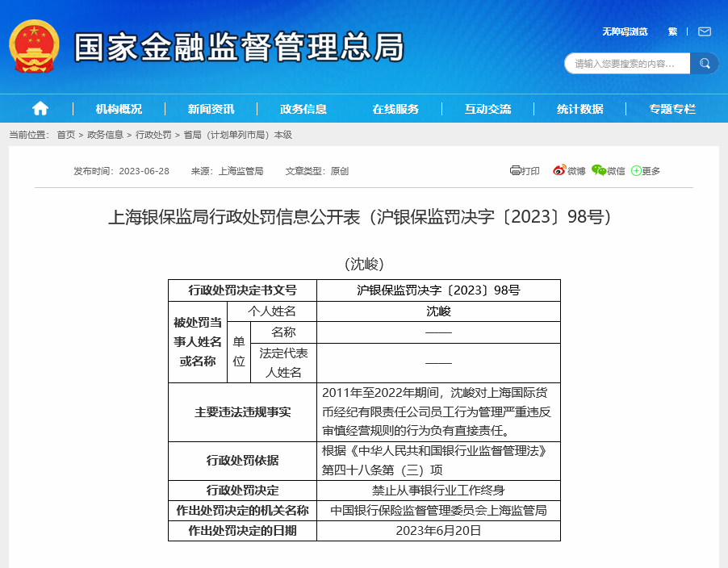Click the search magnifier button
This screenshot has width=728, height=568.
705,64
